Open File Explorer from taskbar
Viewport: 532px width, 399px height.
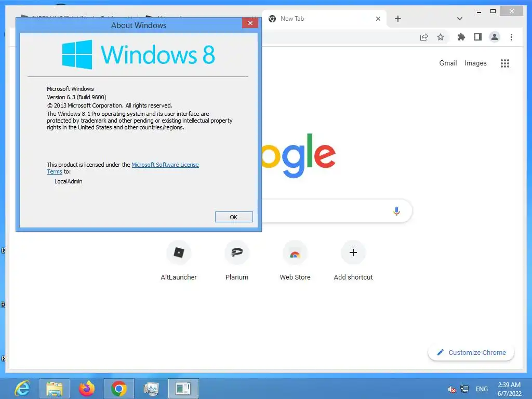click(x=54, y=389)
